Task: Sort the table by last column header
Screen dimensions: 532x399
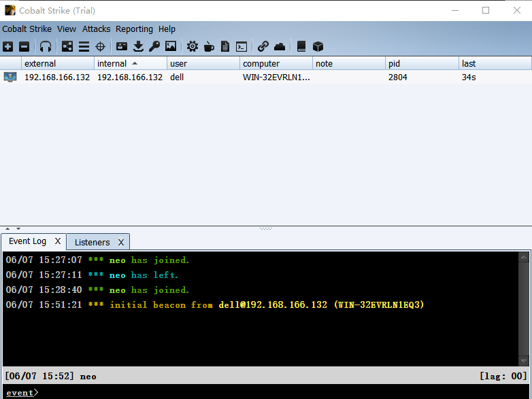Action: tap(495, 63)
